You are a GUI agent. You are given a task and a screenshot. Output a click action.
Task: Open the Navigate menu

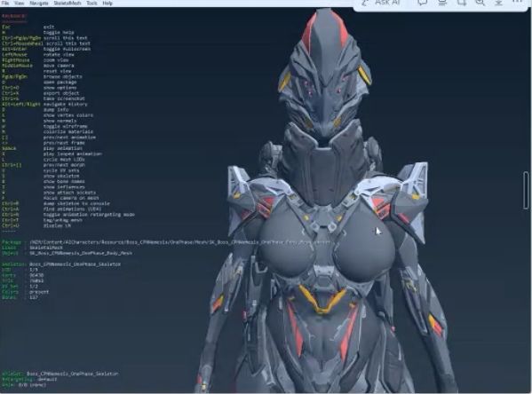(39, 3)
